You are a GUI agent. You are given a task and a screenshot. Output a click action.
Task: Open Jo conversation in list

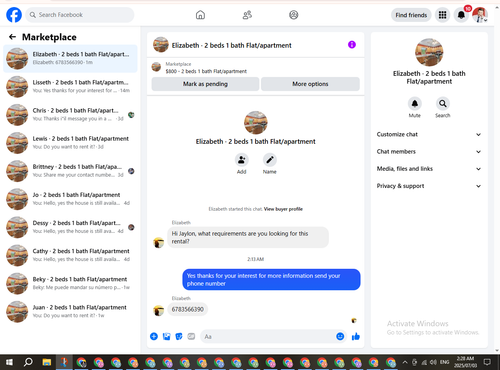tap(70, 199)
